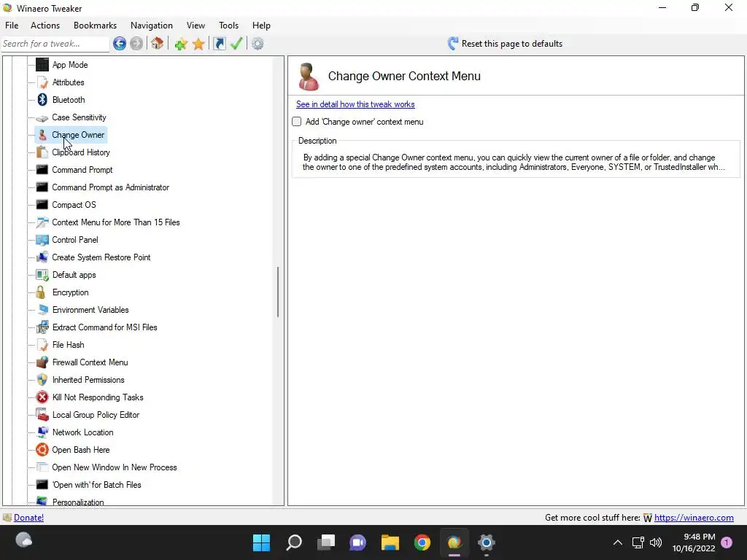Click the Case Sensitivity drive icon

[42, 117]
